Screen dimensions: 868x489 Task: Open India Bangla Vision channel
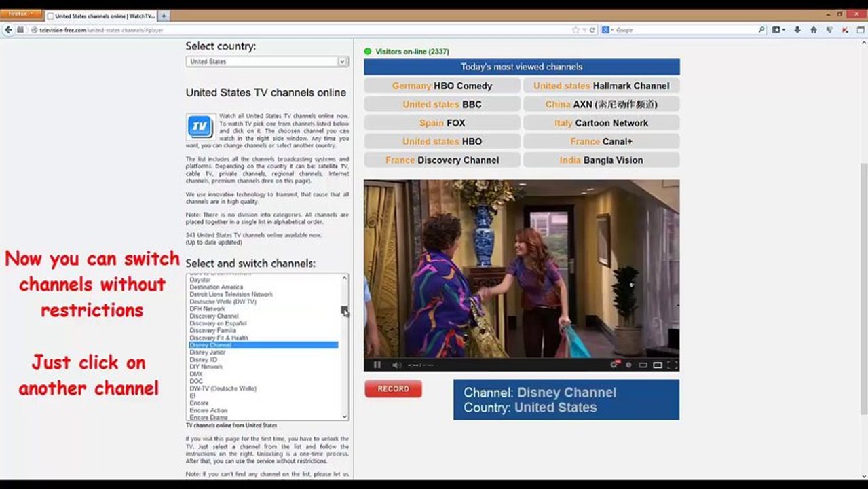[601, 160]
